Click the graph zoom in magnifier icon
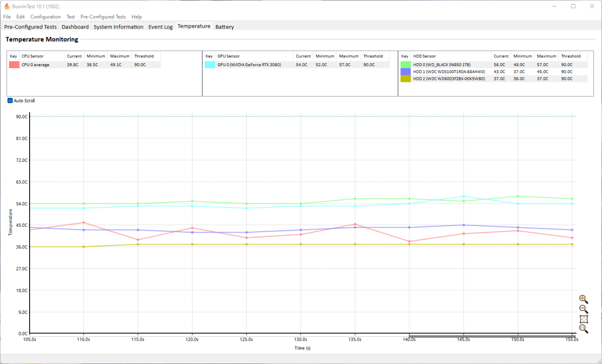The width and height of the screenshot is (602, 364). click(583, 299)
